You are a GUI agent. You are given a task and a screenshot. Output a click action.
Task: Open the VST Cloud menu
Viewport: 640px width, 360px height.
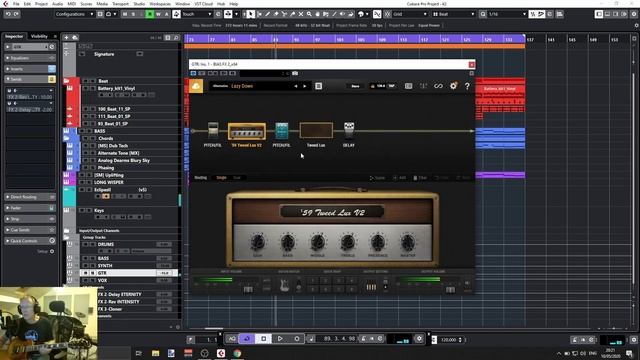click(203, 4)
